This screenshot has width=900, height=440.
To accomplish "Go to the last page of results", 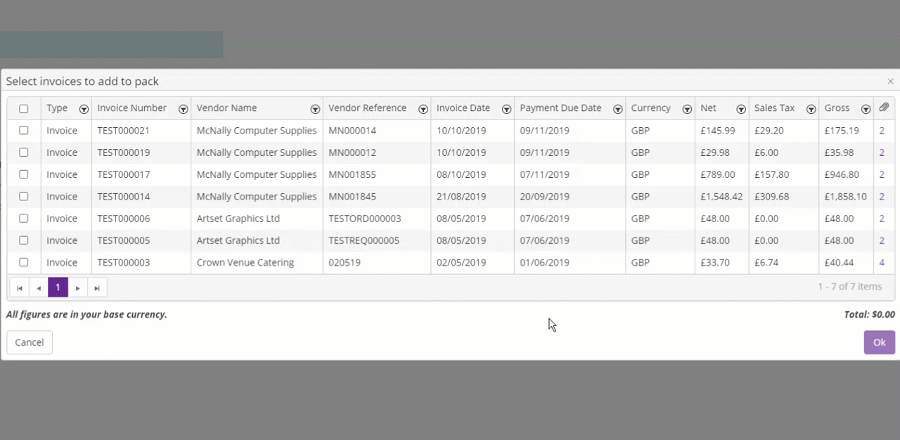I will (97, 287).
